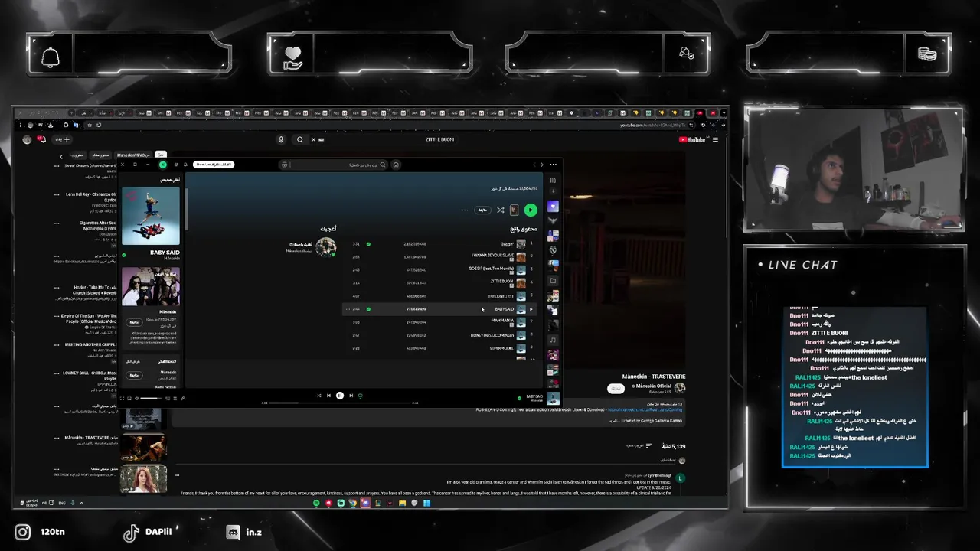This screenshot has height=551, width=980.
Task: Open YouTube notifications bell
Action: 41,139
